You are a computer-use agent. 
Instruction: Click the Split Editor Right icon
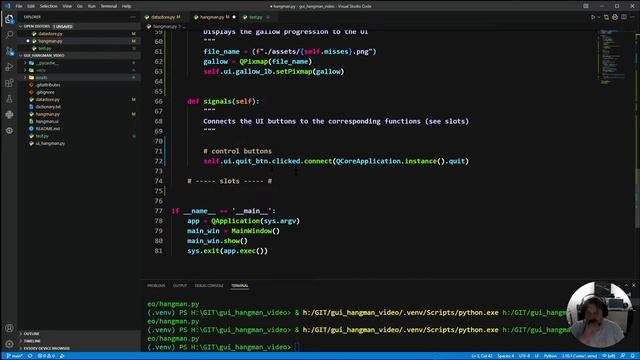[624, 17]
